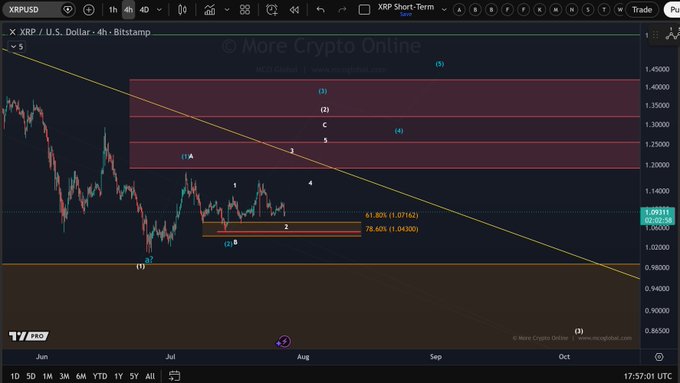The image size is (680, 383).
Task: Redo the last chart action
Action: tap(342, 10)
